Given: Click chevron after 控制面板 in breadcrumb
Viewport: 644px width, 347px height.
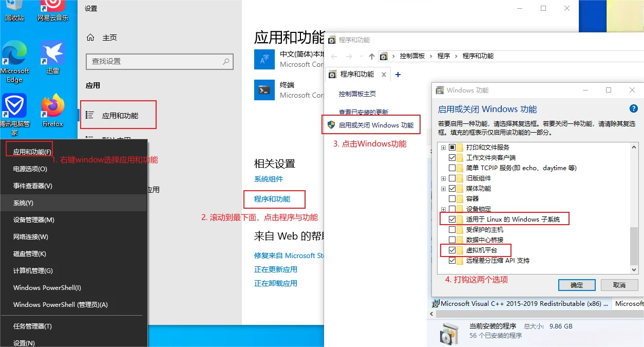Looking at the screenshot, I should 431,56.
